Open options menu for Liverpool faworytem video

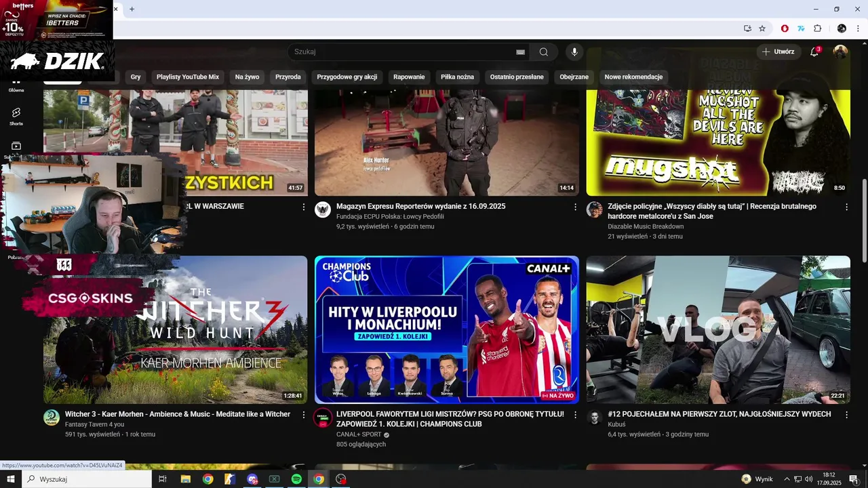(x=576, y=415)
